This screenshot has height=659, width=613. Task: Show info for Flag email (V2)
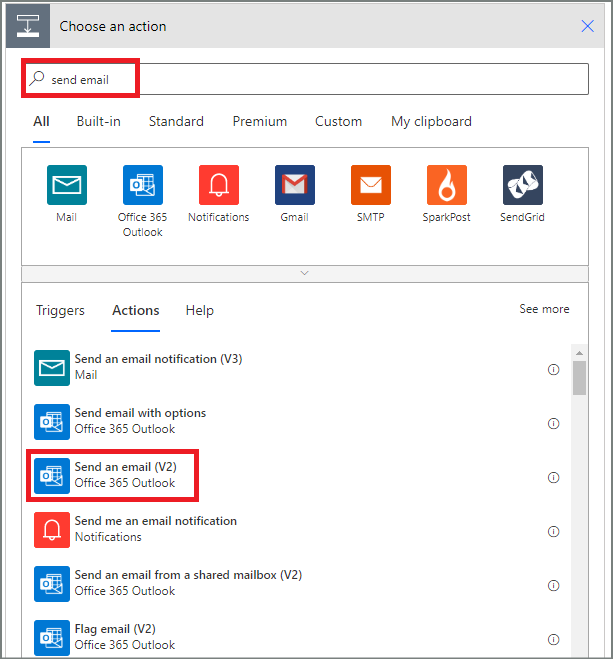(553, 639)
